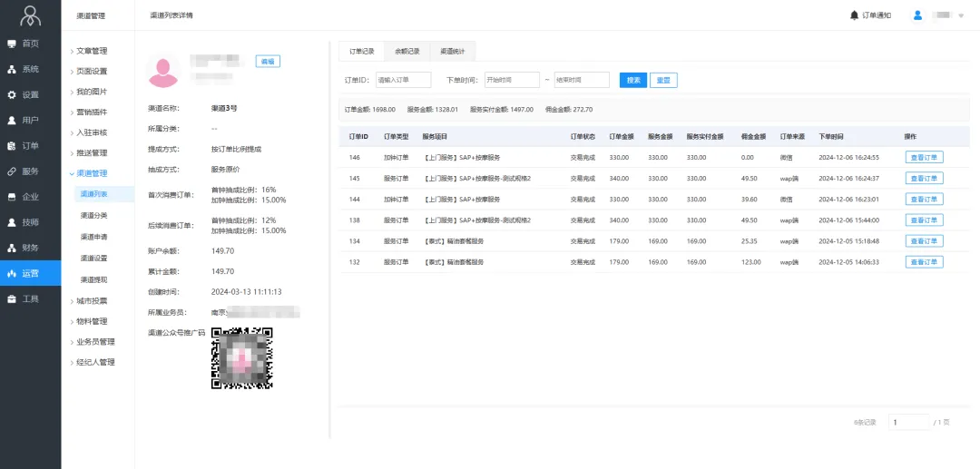Select the 工具 toolbox icon in sidebar
The image size is (980, 469).
[x=12, y=298]
